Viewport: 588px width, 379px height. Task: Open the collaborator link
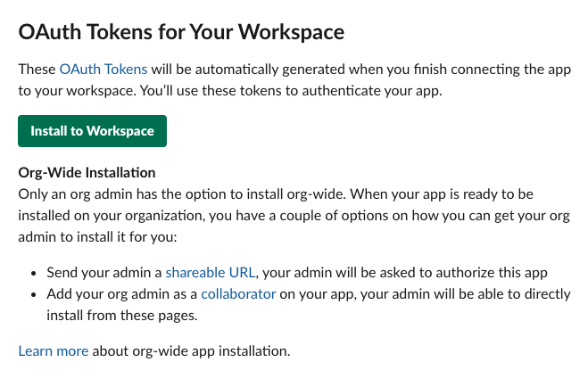pos(238,294)
